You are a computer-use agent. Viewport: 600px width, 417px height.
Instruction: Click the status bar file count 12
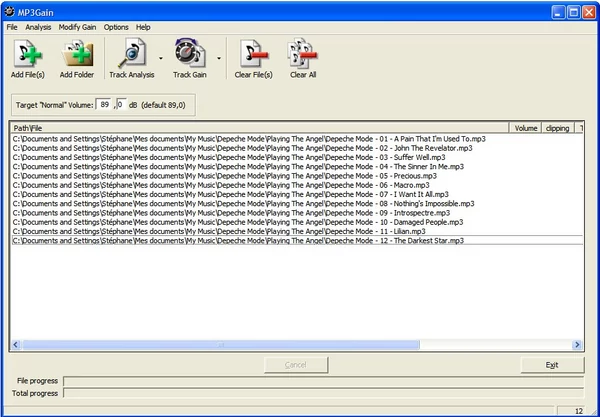point(579,411)
